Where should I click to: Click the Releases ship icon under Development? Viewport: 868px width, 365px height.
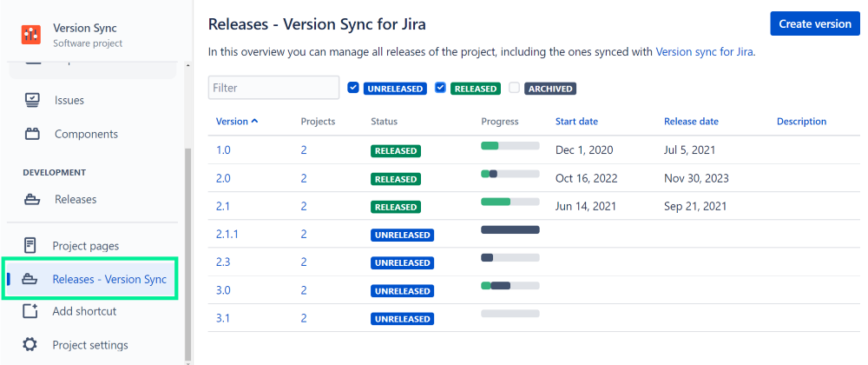32,199
